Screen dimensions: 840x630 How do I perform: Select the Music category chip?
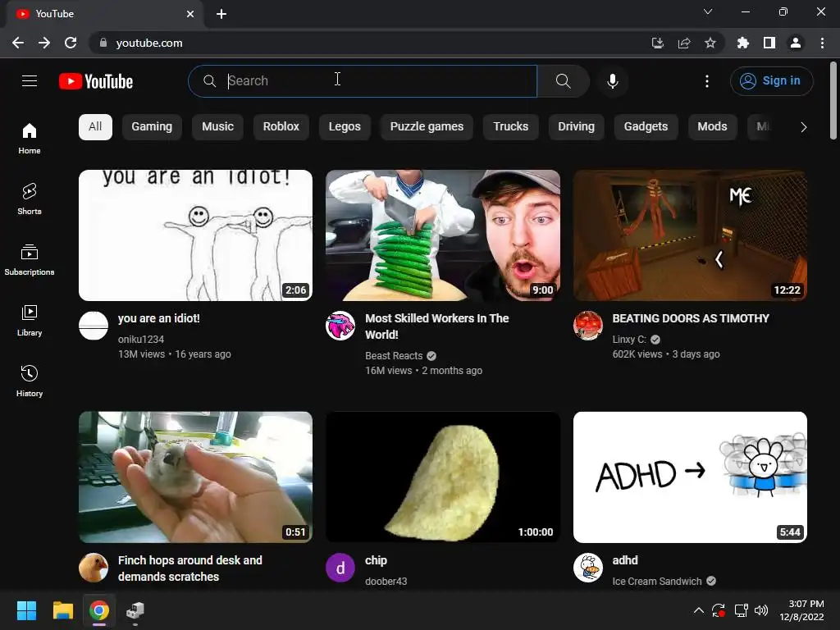[217, 127]
